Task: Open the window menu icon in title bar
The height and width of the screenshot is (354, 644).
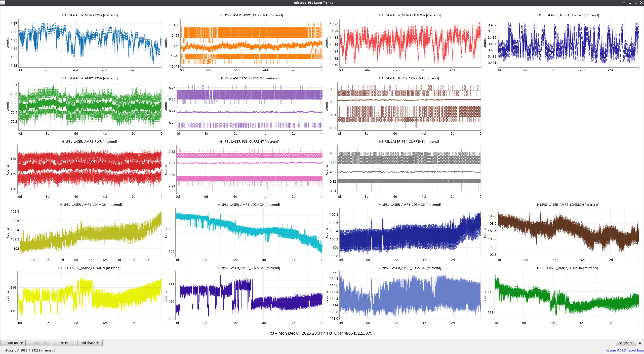Action: click(x=3, y=3)
